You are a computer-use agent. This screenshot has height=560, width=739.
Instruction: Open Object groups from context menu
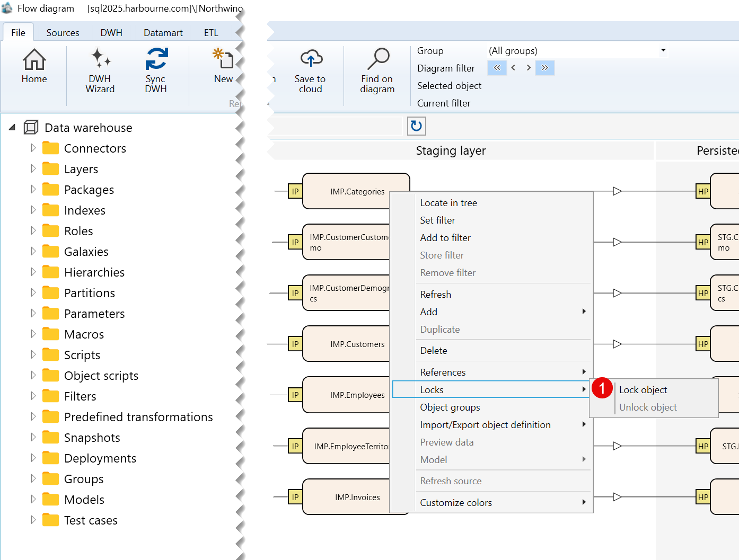click(x=491, y=407)
